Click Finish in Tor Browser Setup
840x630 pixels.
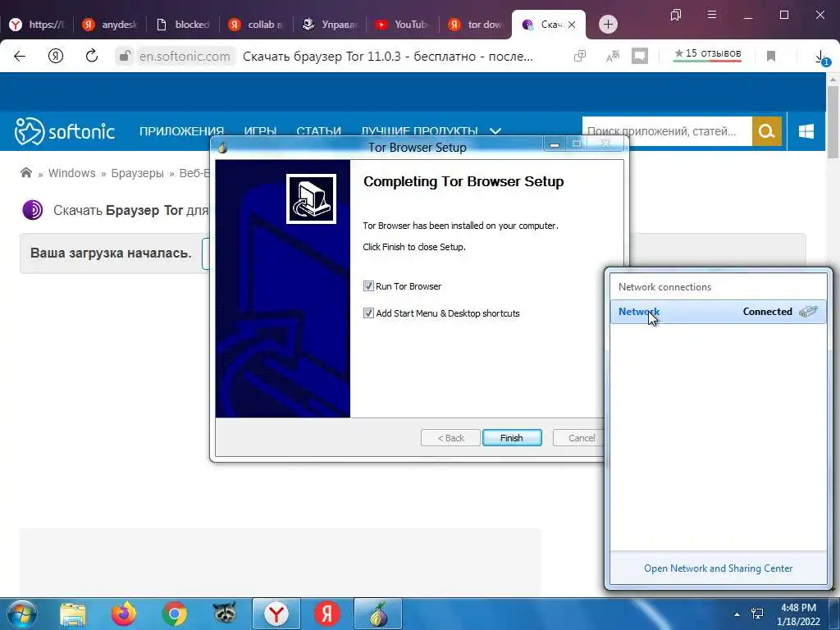[x=512, y=438]
